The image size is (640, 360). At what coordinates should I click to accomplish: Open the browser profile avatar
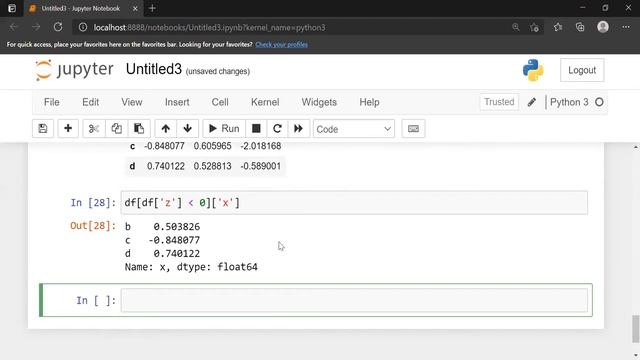coord(603,27)
